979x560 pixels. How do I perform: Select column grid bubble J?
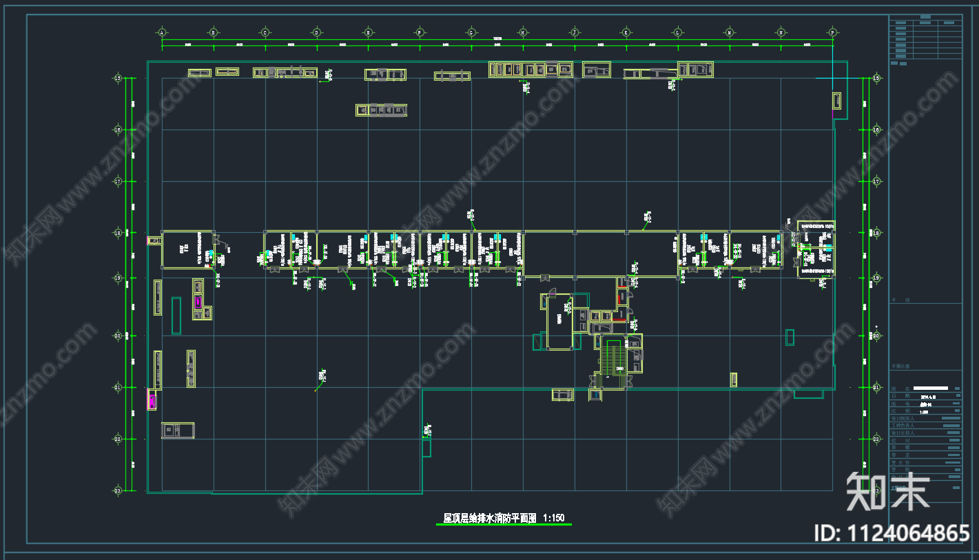click(x=575, y=32)
